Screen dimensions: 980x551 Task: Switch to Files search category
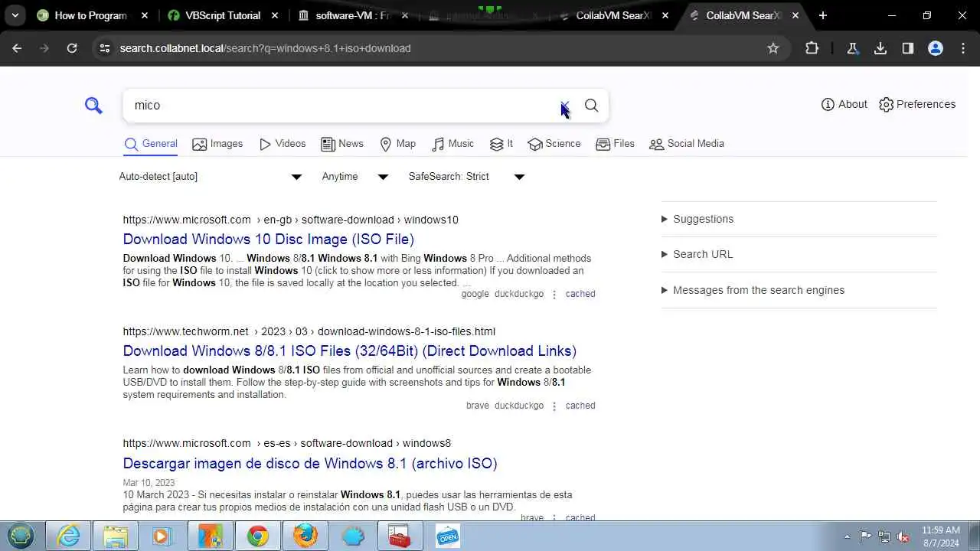click(615, 144)
